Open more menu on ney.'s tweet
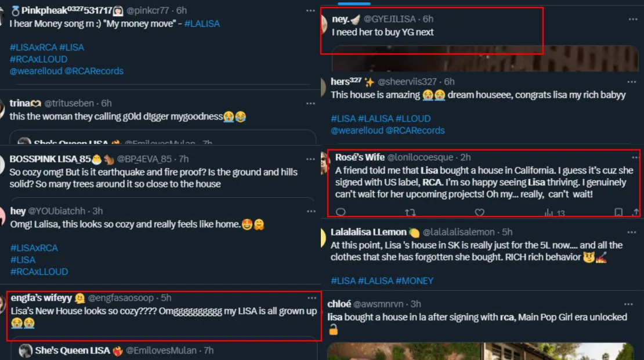This screenshot has width=644, height=360. [x=633, y=19]
